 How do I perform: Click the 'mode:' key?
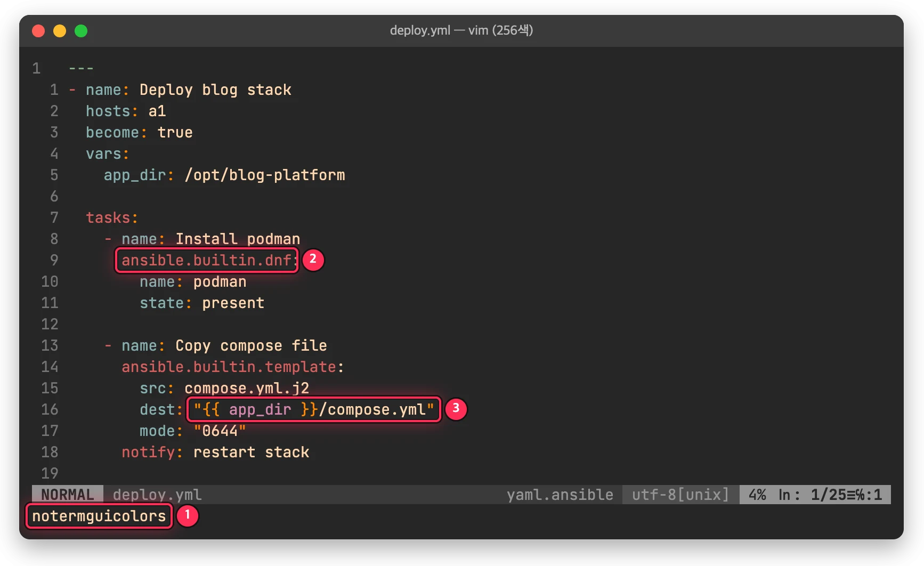(161, 431)
